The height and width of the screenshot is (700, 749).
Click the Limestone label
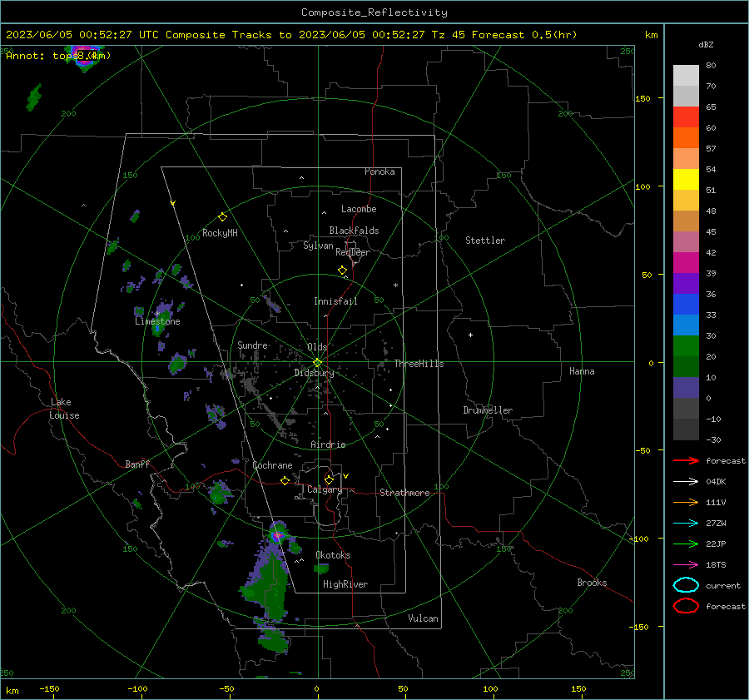tap(157, 321)
